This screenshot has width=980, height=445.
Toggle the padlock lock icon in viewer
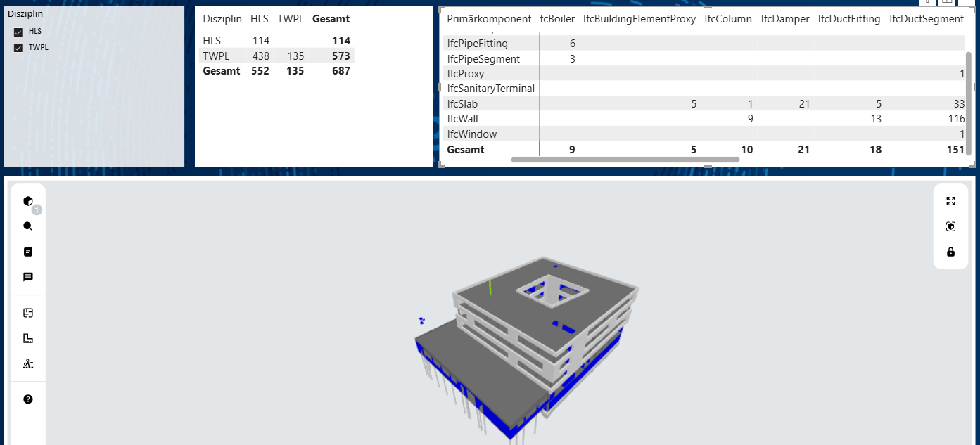[x=951, y=252]
